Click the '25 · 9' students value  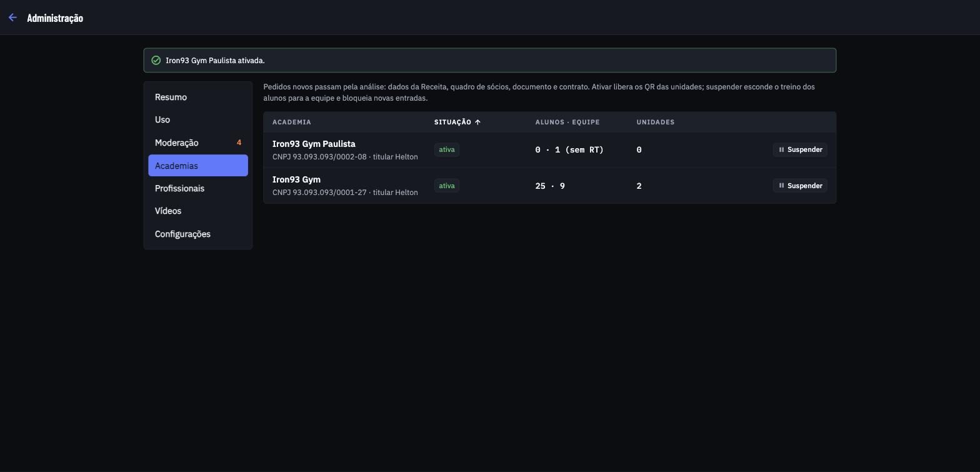[x=550, y=186]
